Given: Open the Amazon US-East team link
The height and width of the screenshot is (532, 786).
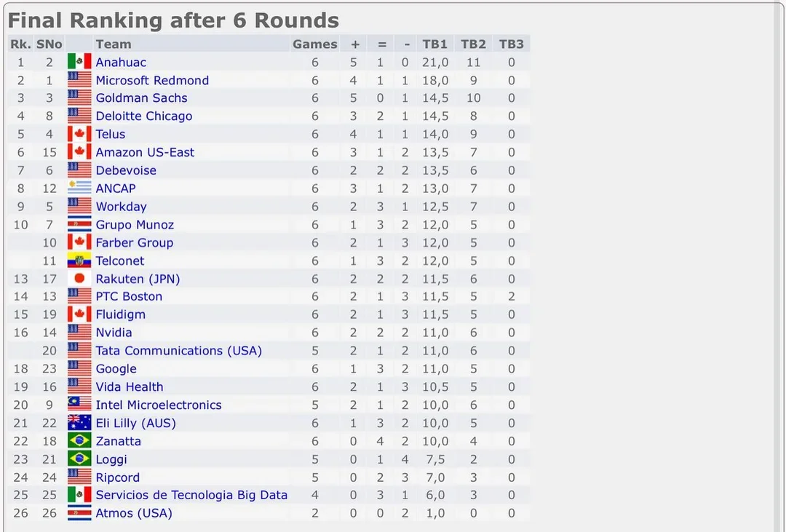Looking at the screenshot, I should coord(145,152).
